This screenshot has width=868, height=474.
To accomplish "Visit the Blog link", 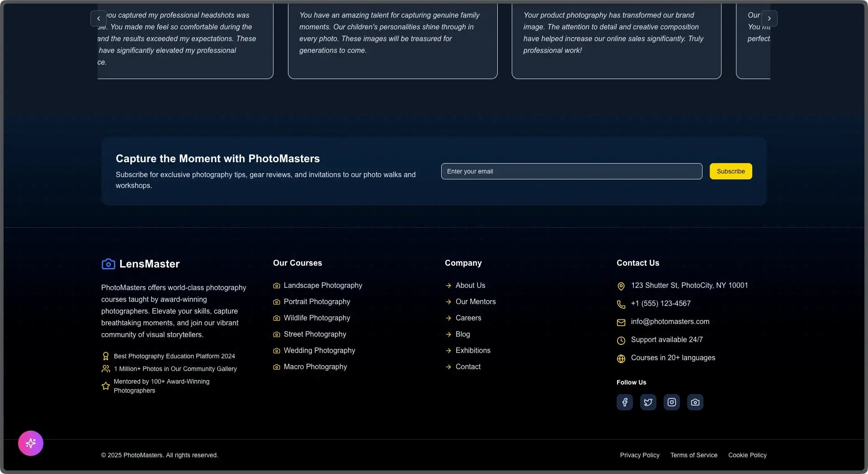I will tap(462, 334).
